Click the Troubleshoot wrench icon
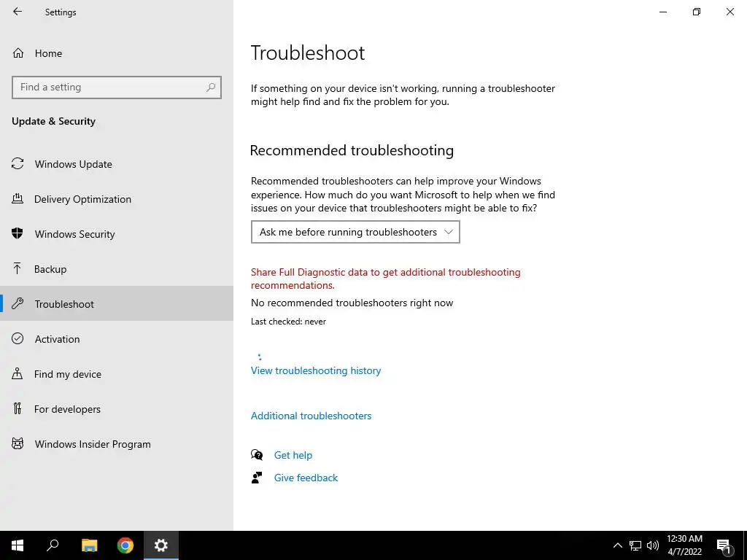The image size is (747, 560). pos(18,303)
